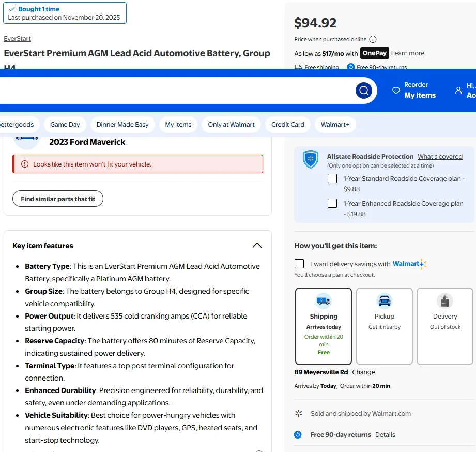Click the OnePay logo badge
Viewport: 476px width, 452px height.
tap(374, 53)
